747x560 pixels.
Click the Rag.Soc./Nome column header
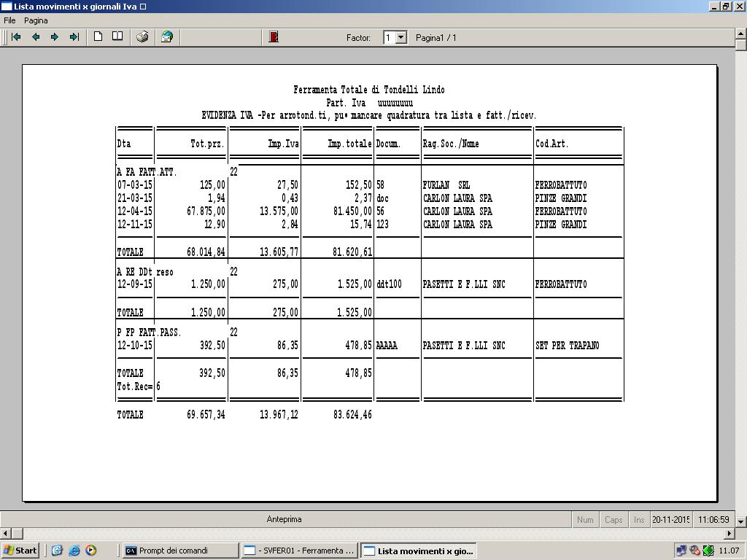click(x=451, y=144)
